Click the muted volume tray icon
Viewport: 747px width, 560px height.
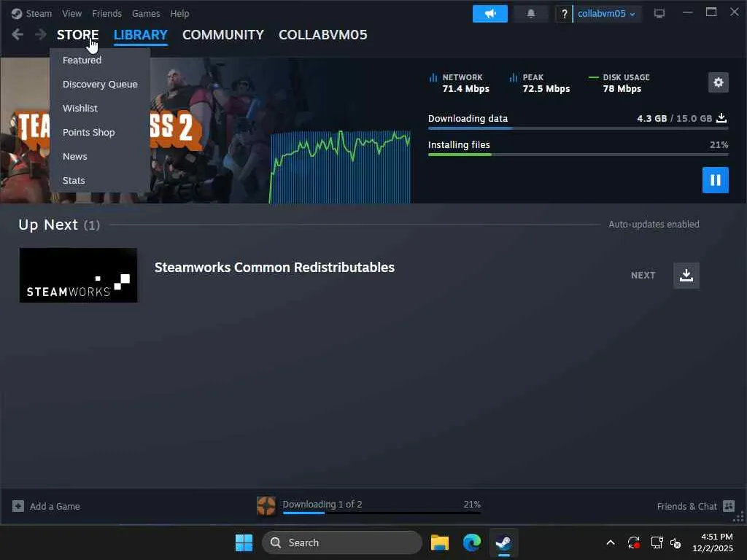click(x=675, y=542)
